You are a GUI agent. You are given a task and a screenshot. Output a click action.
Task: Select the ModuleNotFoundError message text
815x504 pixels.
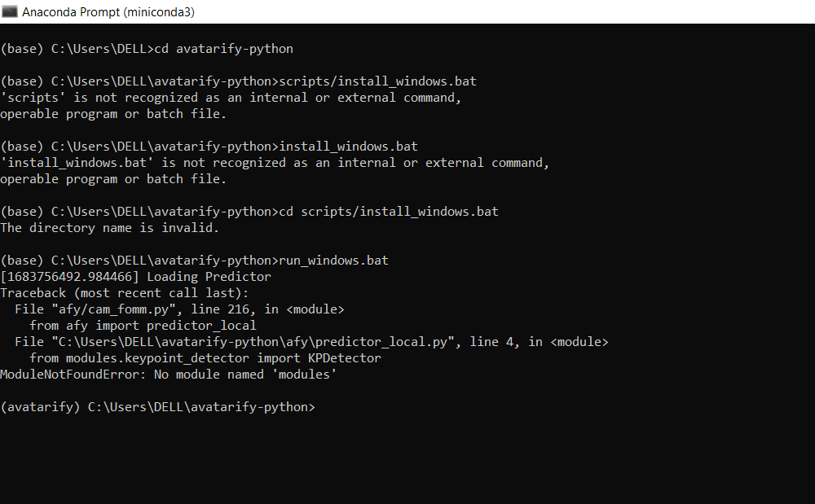tap(165, 374)
